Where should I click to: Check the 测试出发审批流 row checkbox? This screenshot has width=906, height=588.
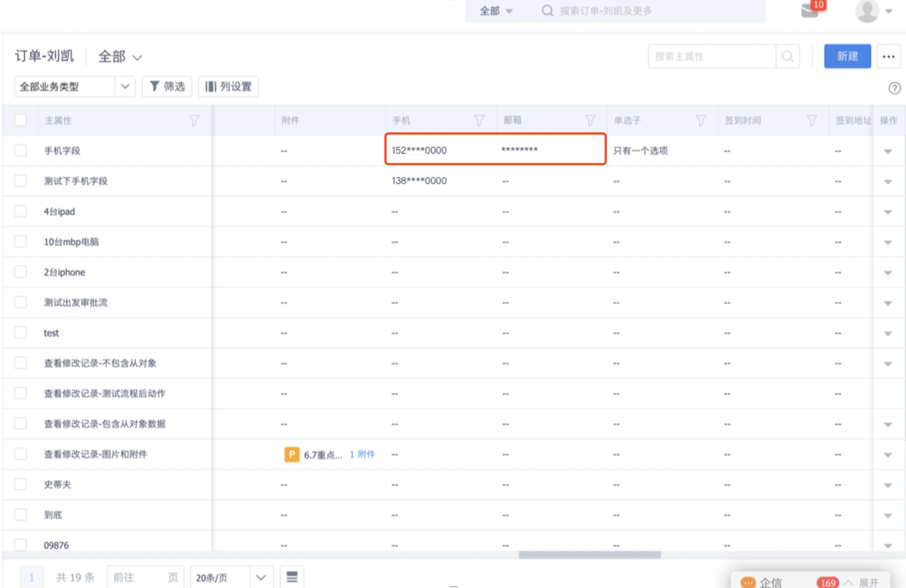click(x=21, y=302)
